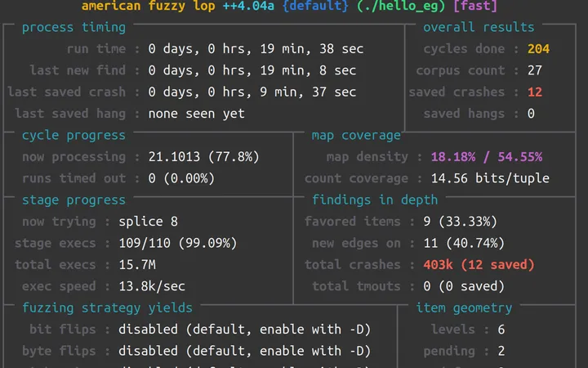Click the 'overall results' section header
The image size is (588, 368).
(479, 28)
